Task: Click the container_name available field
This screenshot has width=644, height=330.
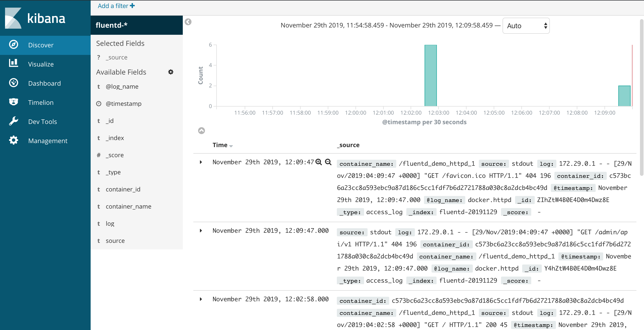Action: point(128,206)
